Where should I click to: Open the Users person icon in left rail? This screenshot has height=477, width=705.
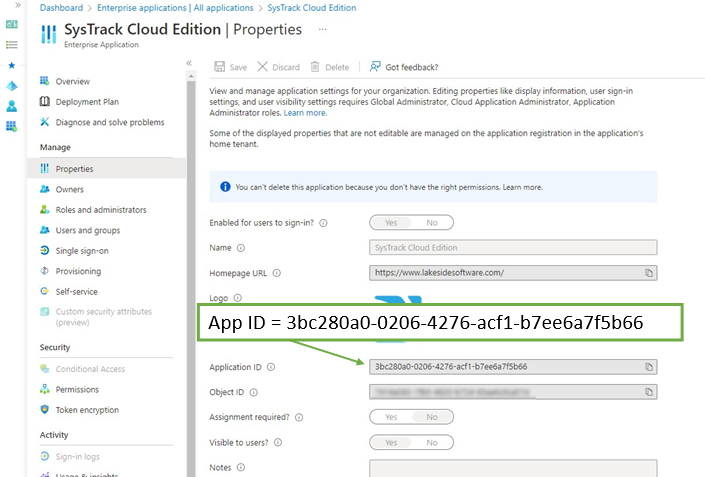point(12,106)
